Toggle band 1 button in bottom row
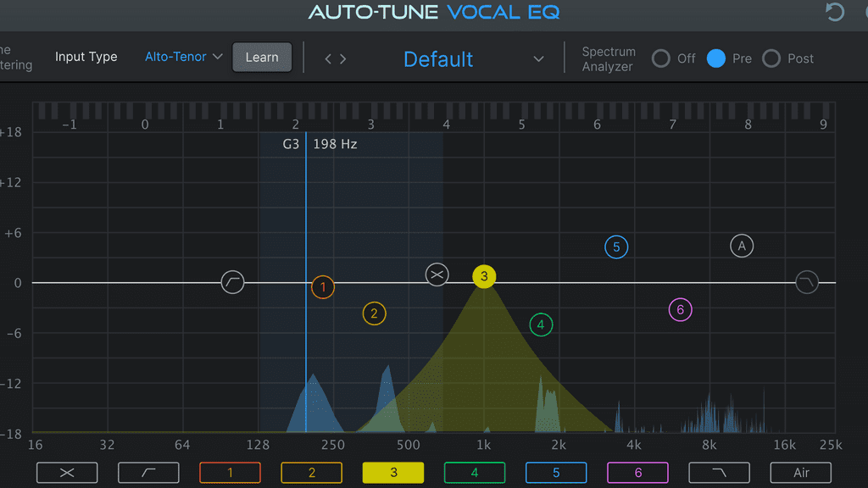This screenshot has width=868, height=488. [230, 473]
